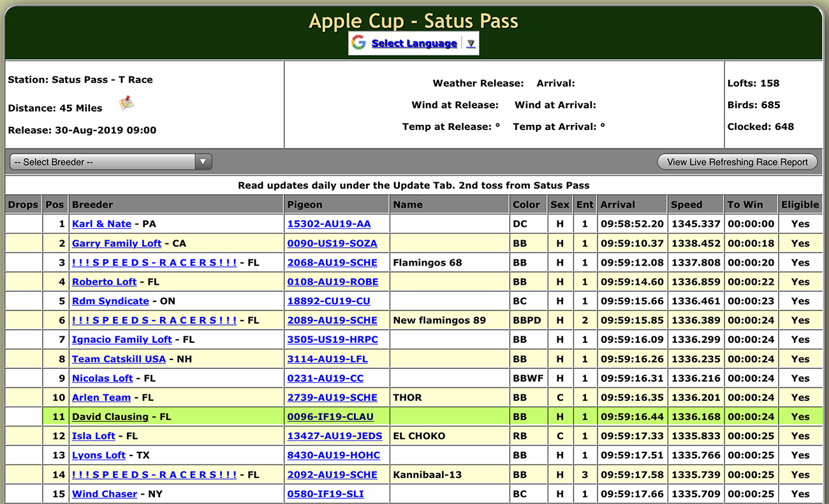The image size is (829, 504).
Task: Click the Release: 30-Aug-2019 09:00 text
Action: click(82, 130)
